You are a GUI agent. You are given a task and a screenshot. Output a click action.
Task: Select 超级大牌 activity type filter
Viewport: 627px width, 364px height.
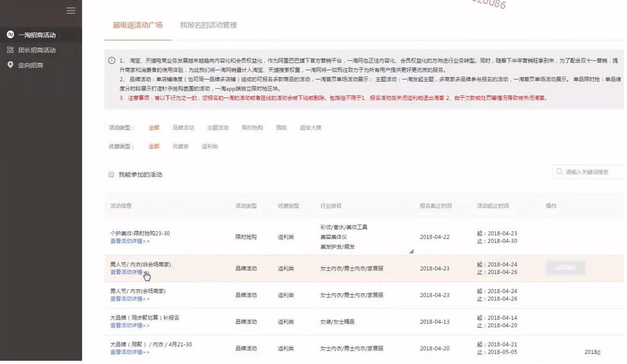309,128
